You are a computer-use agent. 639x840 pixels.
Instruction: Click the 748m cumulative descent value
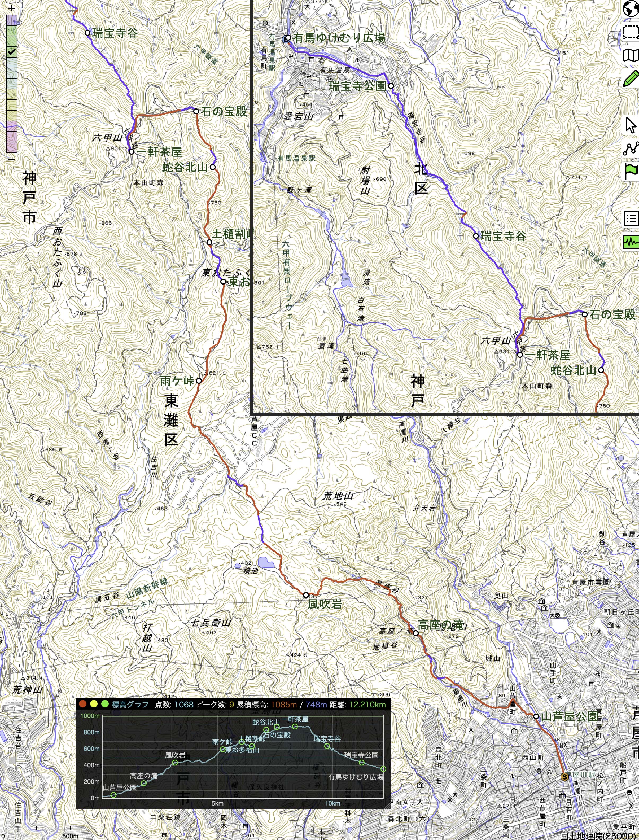[x=316, y=704]
